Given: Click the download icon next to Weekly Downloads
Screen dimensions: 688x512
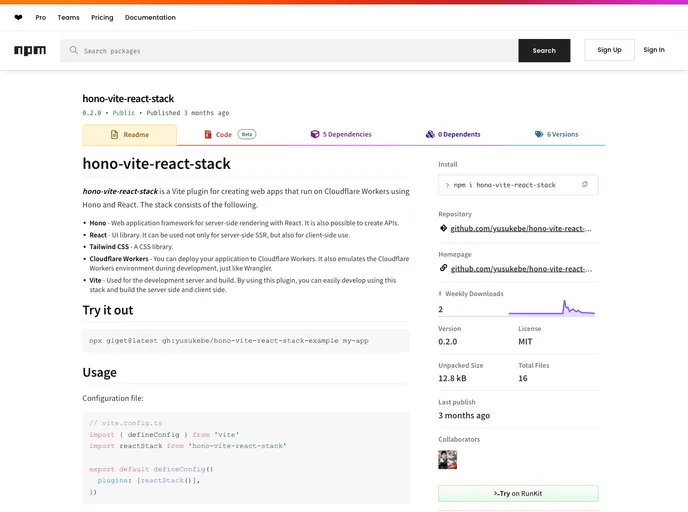Looking at the screenshot, I should click(x=440, y=294).
